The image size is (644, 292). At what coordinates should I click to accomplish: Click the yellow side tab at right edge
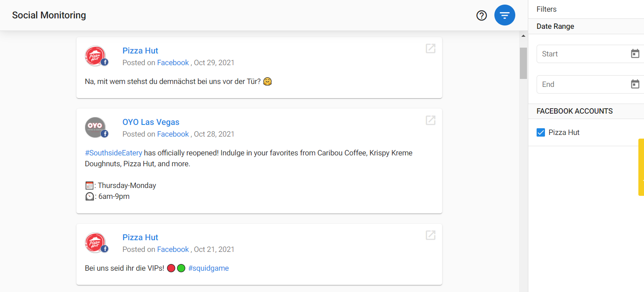click(641, 167)
